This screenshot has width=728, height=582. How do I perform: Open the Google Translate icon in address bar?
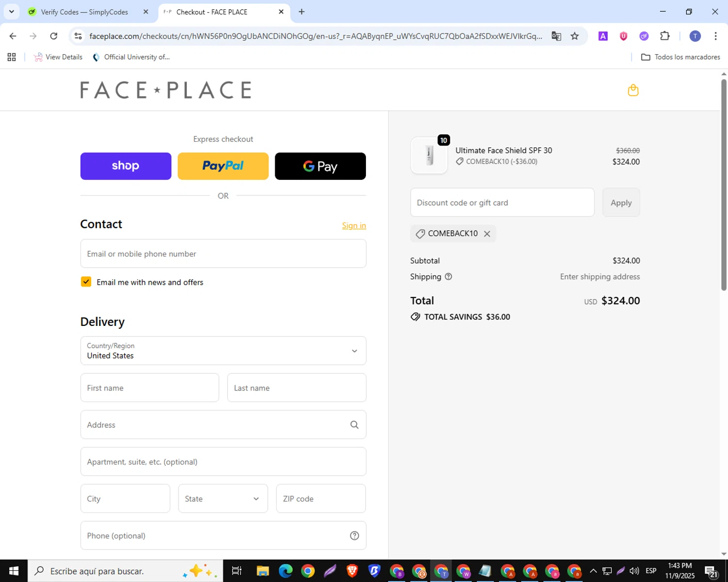(x=556, y=36)
